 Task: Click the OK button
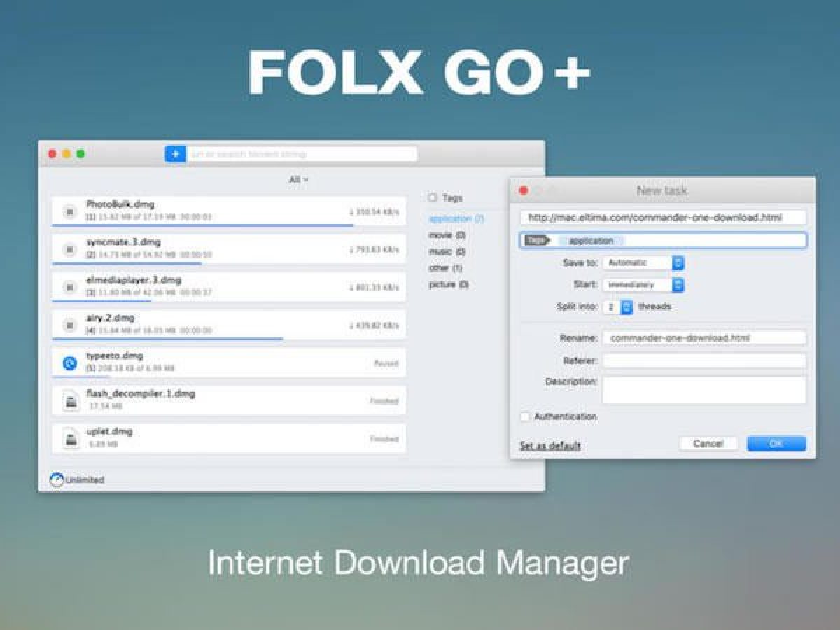[776, 443]
